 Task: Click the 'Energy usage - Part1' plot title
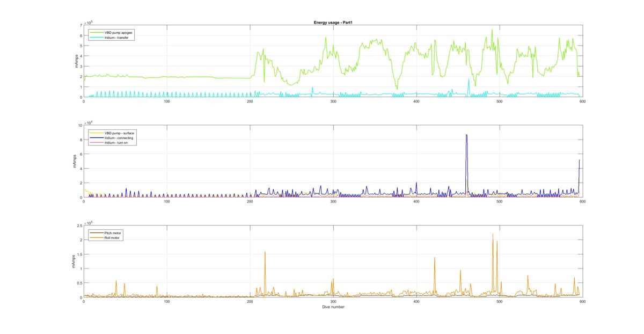tap(333, 23)
